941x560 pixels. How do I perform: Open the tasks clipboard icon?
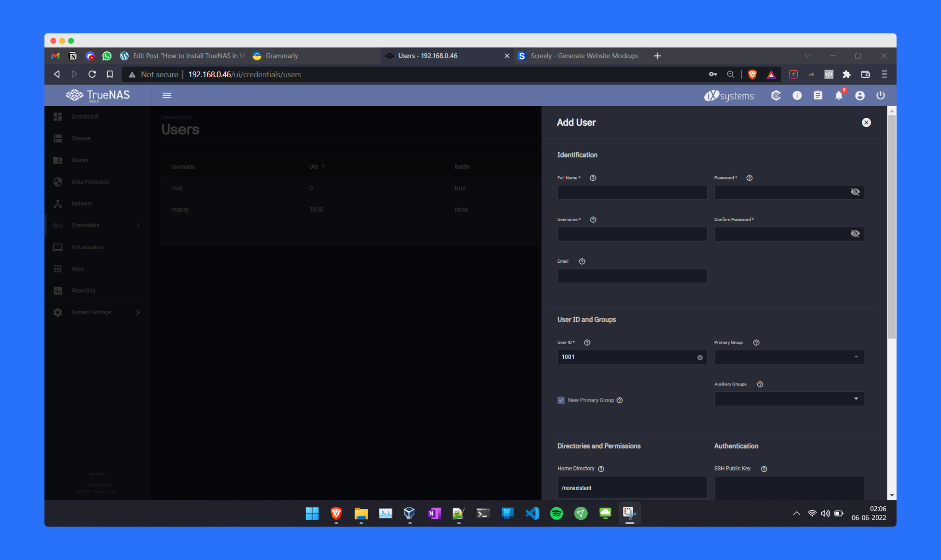tap(818, 96)
